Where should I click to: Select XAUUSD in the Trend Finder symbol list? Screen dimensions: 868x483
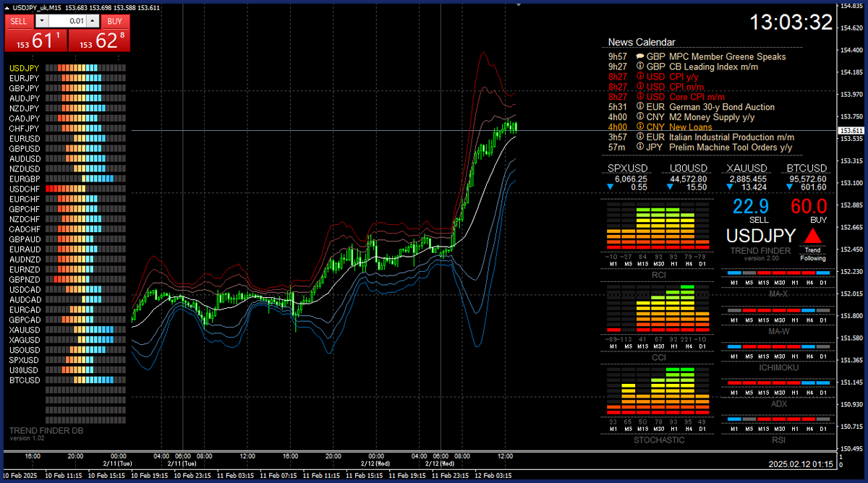pyautogui.click(x=25, y=330)
